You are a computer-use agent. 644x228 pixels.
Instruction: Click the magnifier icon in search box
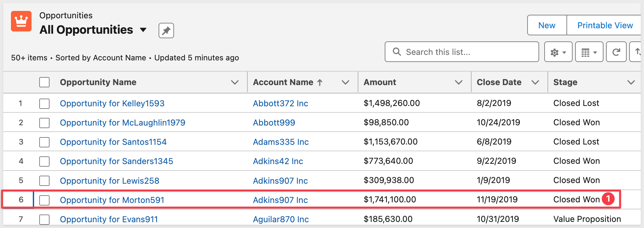[397, 52]
